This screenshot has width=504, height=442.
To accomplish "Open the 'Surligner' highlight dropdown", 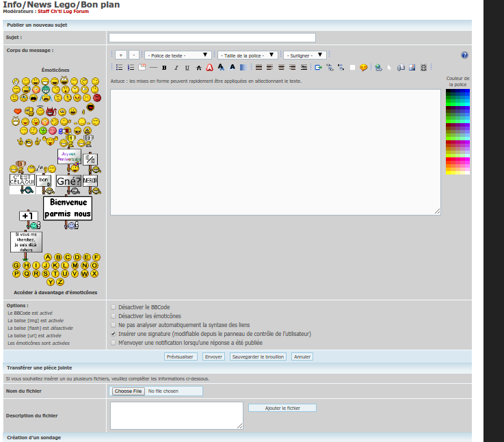I will tap(304, 55).
